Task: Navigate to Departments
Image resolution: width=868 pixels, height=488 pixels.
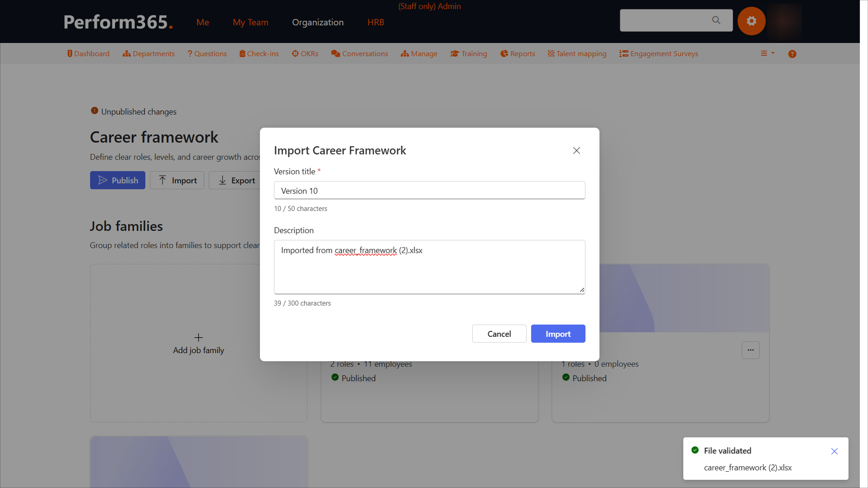Action: [x=149, y=53]
